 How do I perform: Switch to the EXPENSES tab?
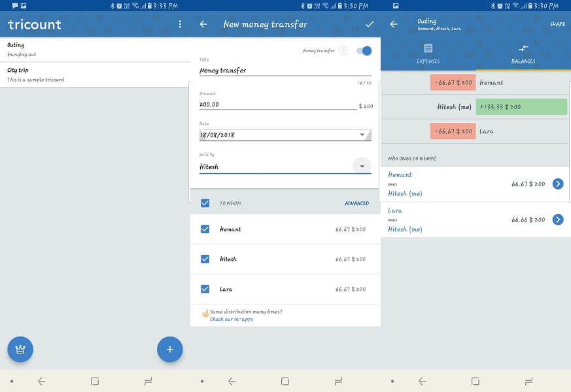pyautogui.click(x=428, y=54)
